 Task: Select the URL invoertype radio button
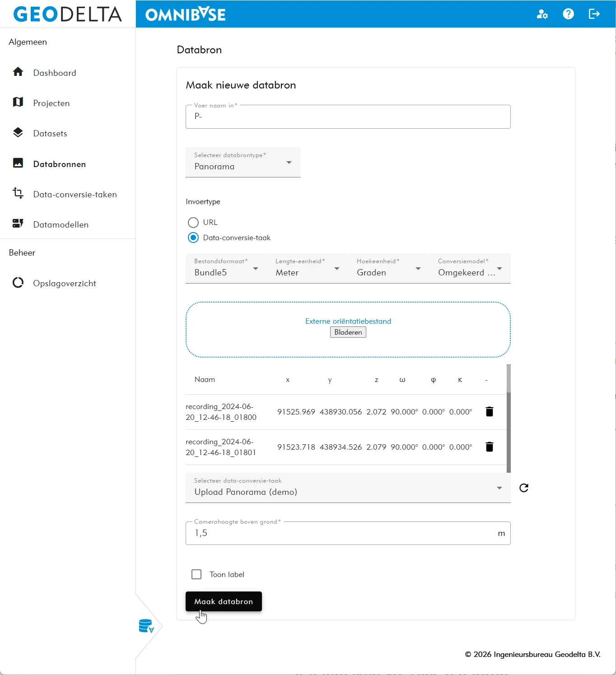[x=193, y=222]
